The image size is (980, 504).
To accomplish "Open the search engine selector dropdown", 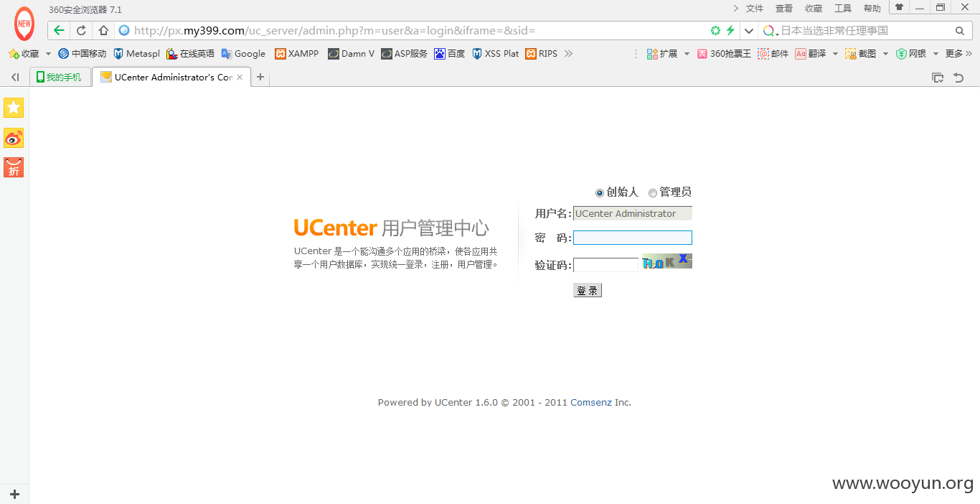I will (x=771, y=31).
